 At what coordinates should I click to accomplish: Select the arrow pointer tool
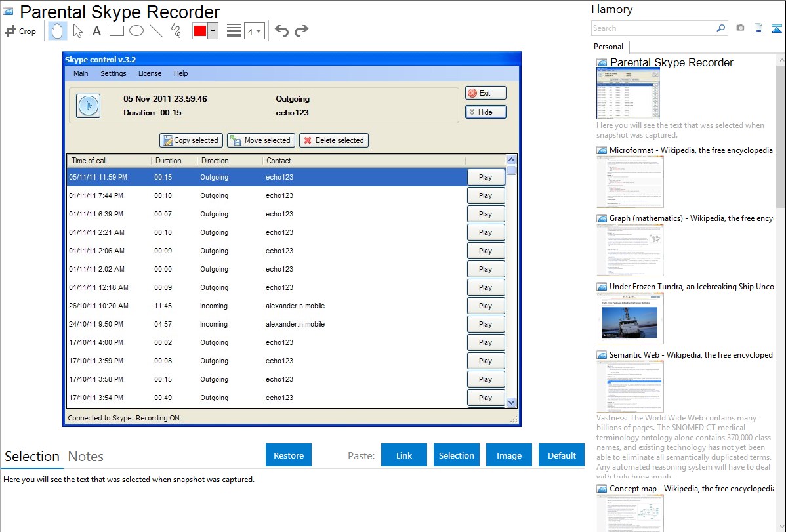(77, 31)
